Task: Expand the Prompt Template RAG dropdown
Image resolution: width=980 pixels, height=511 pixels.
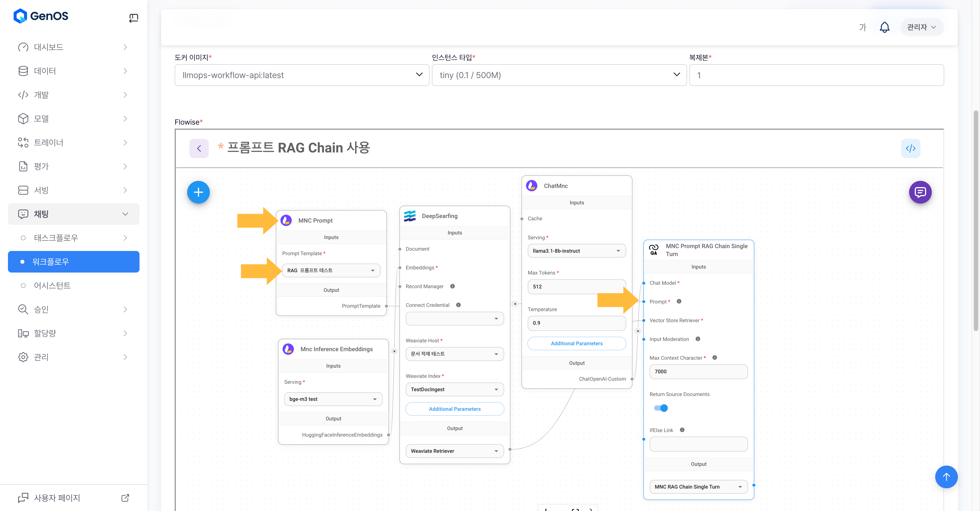Action: pyautogui.click(x=331, y=270)
